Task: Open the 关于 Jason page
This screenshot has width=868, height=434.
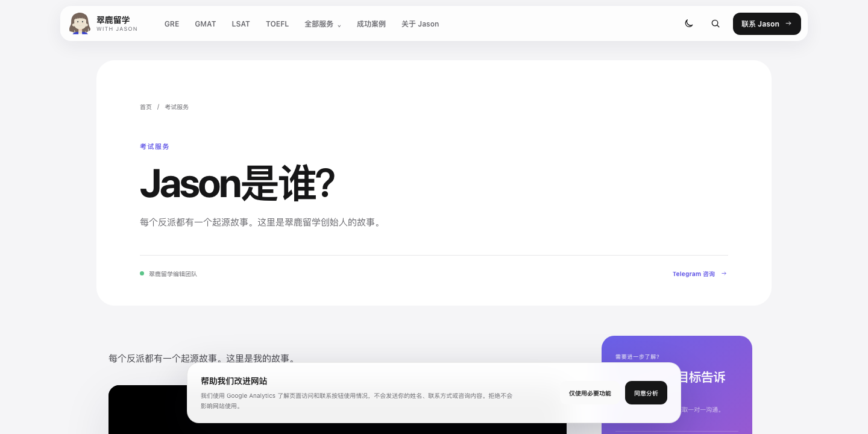Action: pos(420,24)
